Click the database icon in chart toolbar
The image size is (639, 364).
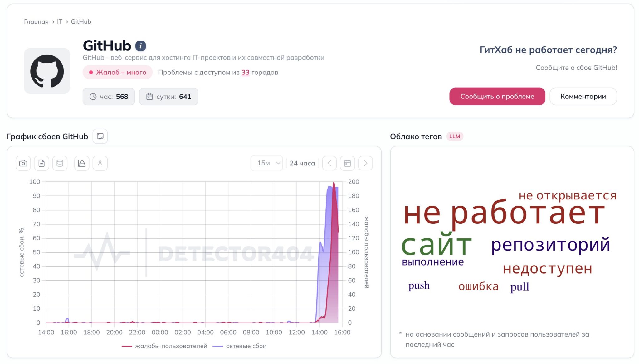coord(60,163)
